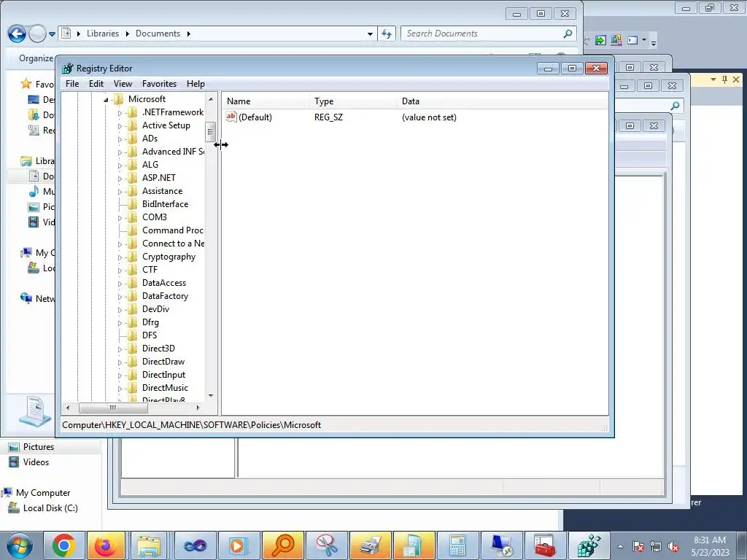The height and width of the screenshot is (560, 747).
Task: Click the magnifier icon in the rear window search box
Action: [x=675, y=105]
